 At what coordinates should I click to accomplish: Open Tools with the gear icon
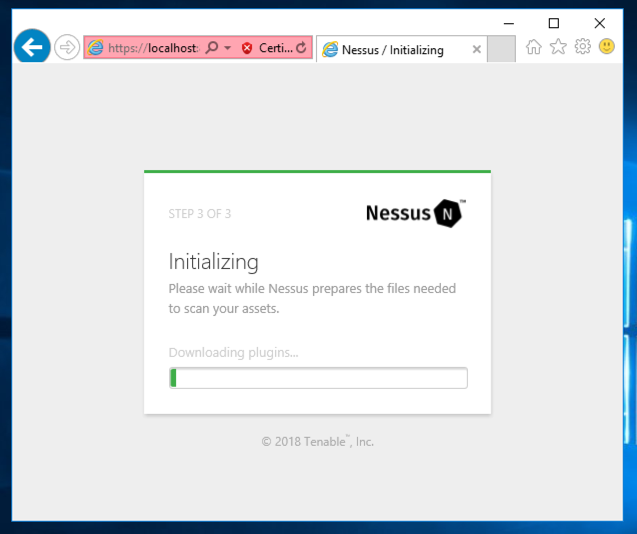point(583,46)
